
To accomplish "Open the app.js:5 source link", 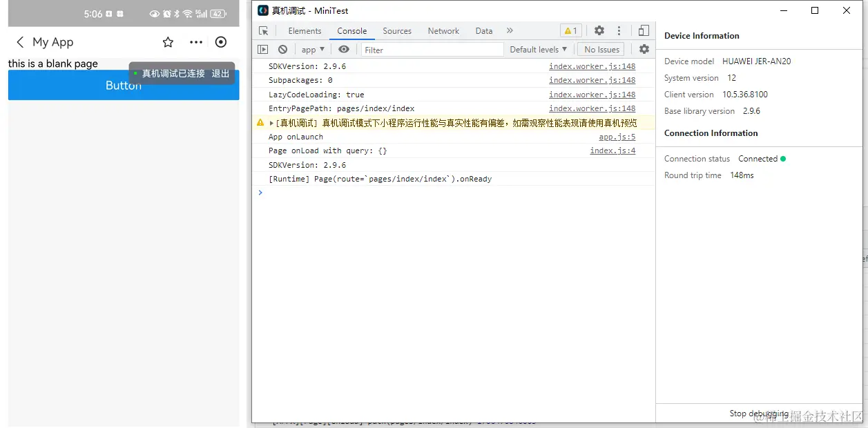I will coord(617,137).
